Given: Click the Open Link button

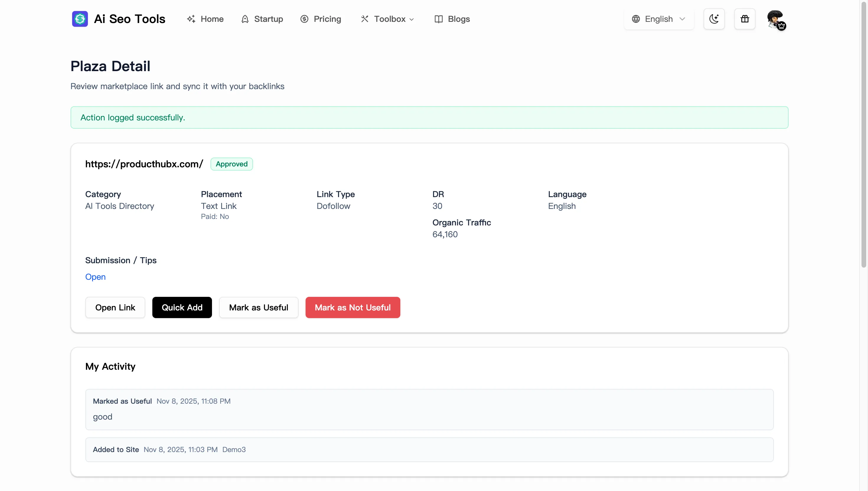Looking at the screenshot, I should click(x=115, y=307).
